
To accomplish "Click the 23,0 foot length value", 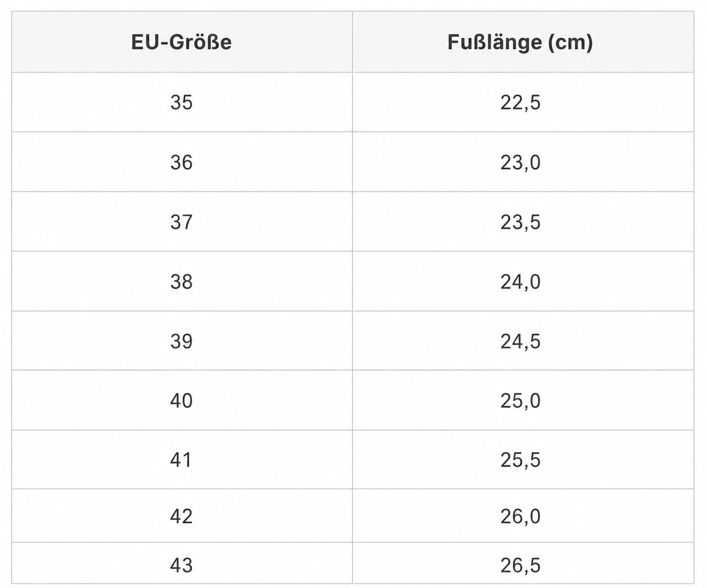I will pyautogui.click(x=521, y=162).
